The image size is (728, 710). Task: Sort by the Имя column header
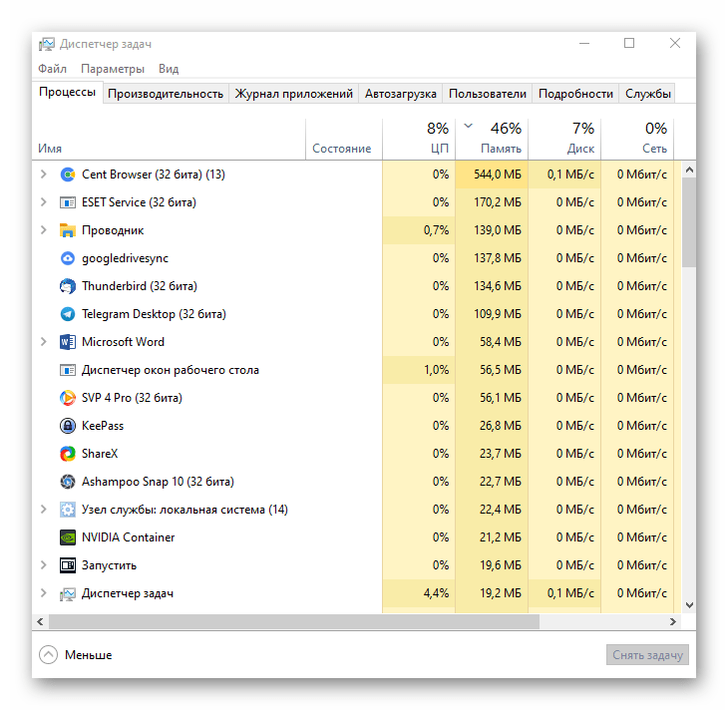169,140
